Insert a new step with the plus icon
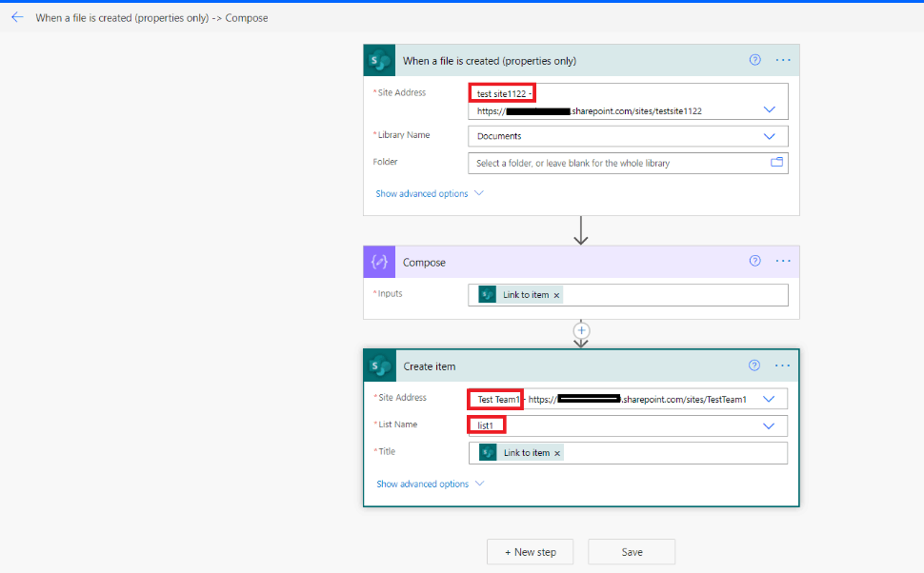 [581, 330]
